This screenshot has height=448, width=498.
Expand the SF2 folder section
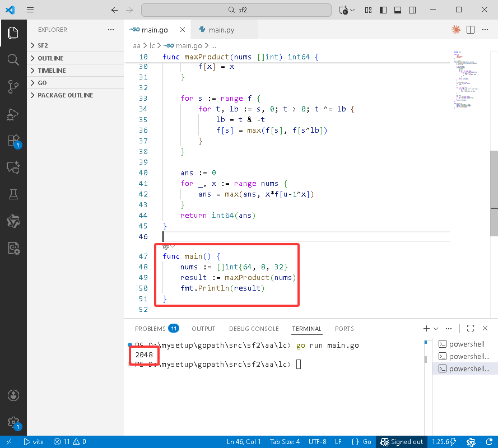click(x=75, y=45)
